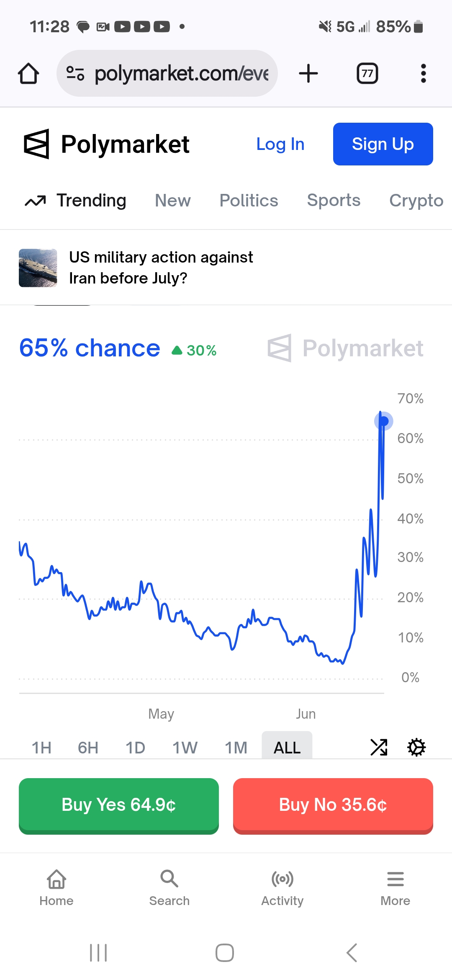Open the tab switcher showing 77 tabs
This screenshot has width=452, height=980.
click(367, 74)
